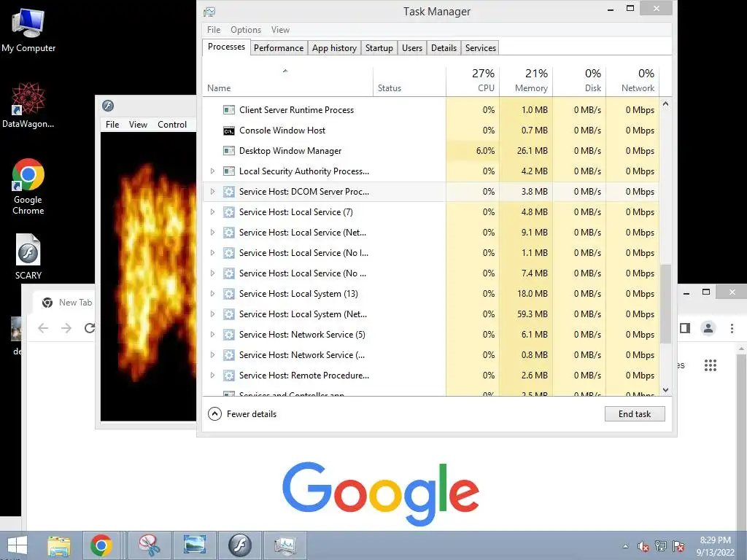Switch to Flash Player in the taskbar

(239, 545)
